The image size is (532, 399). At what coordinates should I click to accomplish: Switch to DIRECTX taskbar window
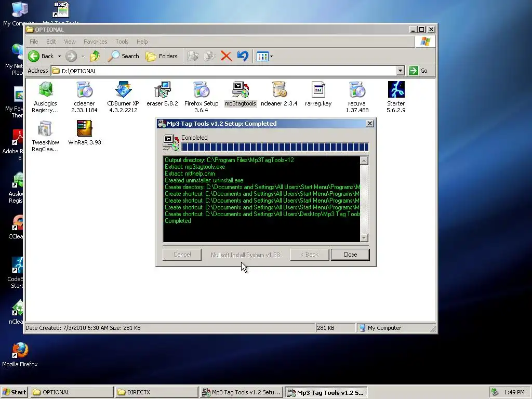tap(156, 392)
